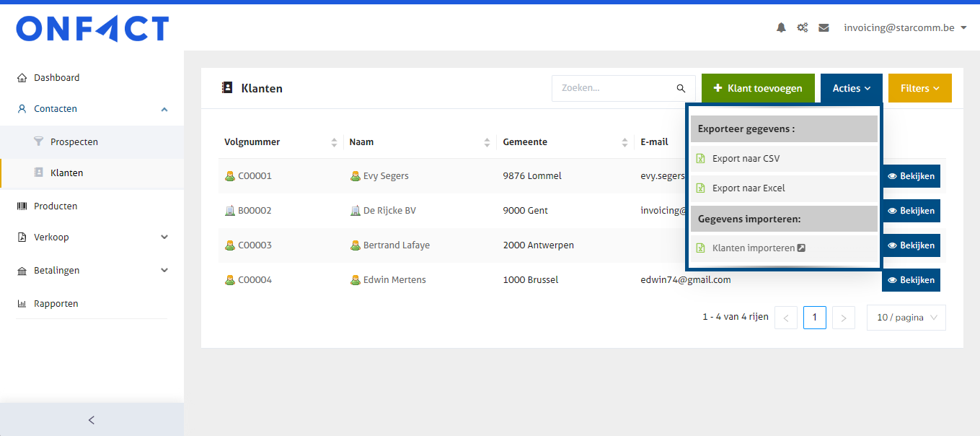
Task: Collapse the sidebar with left arrow
Action: pyautogui.click(x=92, y=420)
